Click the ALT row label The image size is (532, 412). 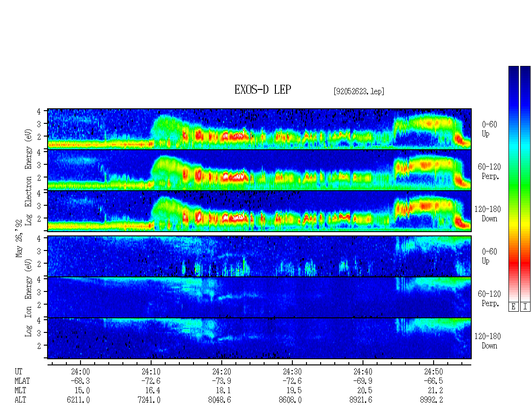pos(20,400)
